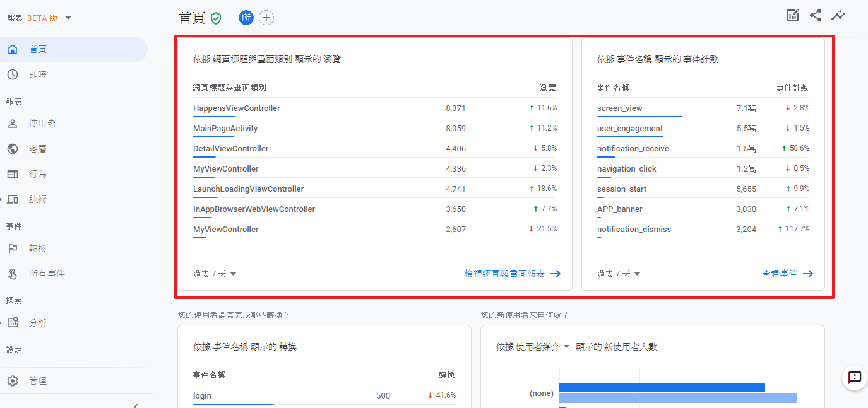Open the report customization icon
868x408 pixels.
coord(792,15)
